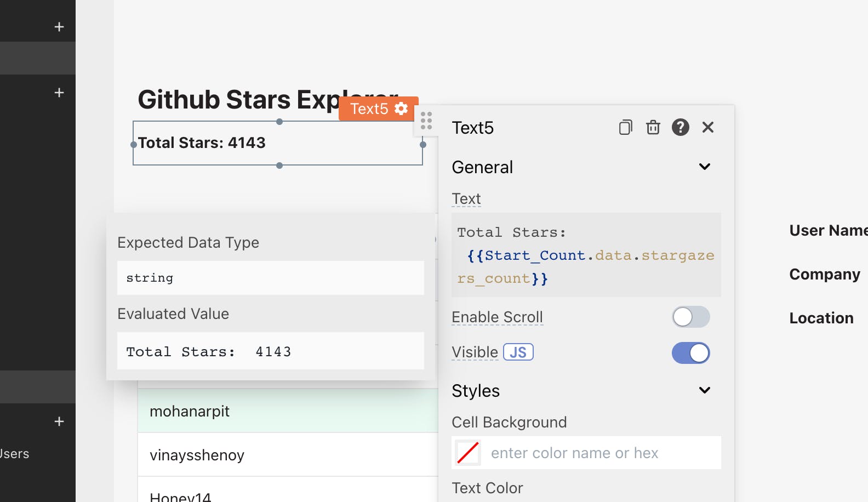Screen dimensions: 868x502
Task: Click the Text binding code editor
Action: tap(585, 255)
